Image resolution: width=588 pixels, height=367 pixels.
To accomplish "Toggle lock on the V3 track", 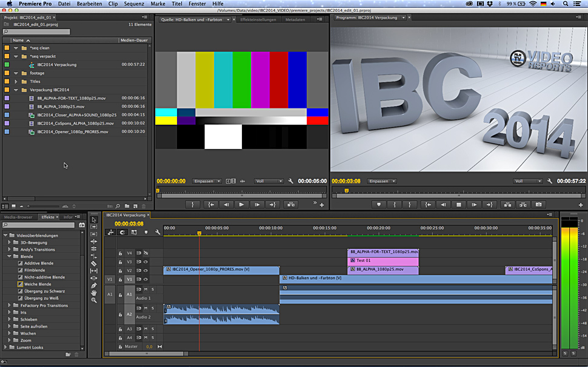I will click(x=121, y=262).
